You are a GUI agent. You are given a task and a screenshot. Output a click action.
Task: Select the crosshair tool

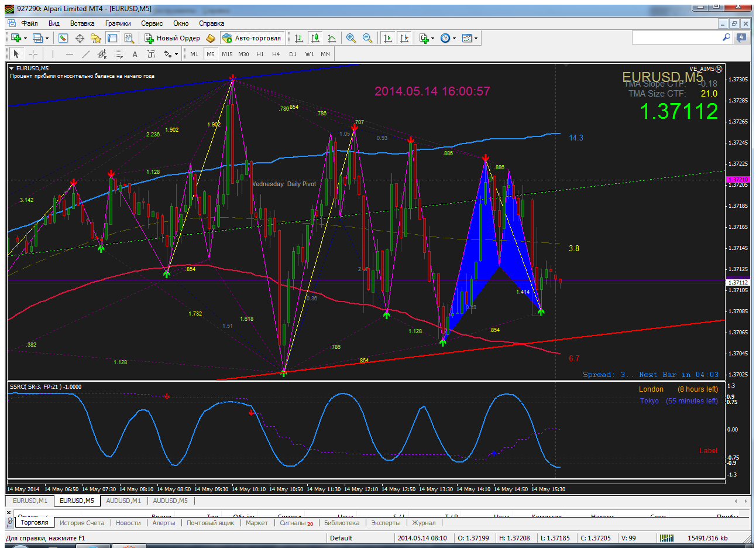pos(33,54)
